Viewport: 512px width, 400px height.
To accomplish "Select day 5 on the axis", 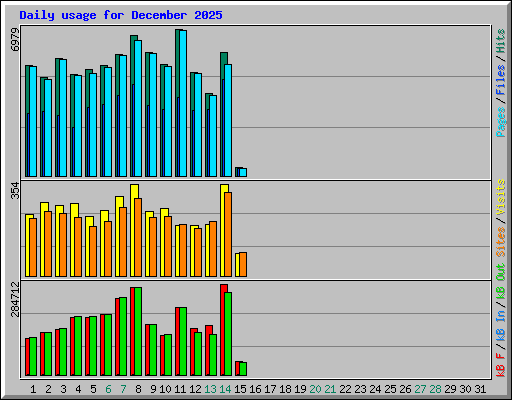I will click(93, 389).
